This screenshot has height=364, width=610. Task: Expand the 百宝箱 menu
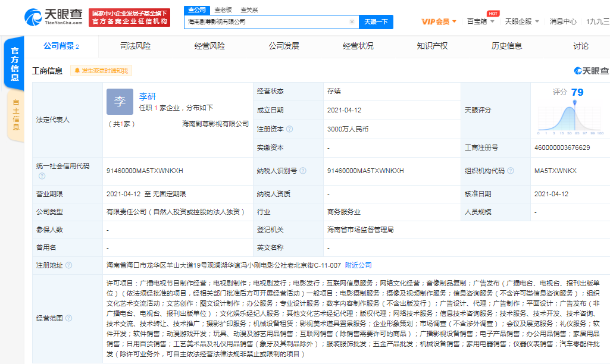[480, 22]
